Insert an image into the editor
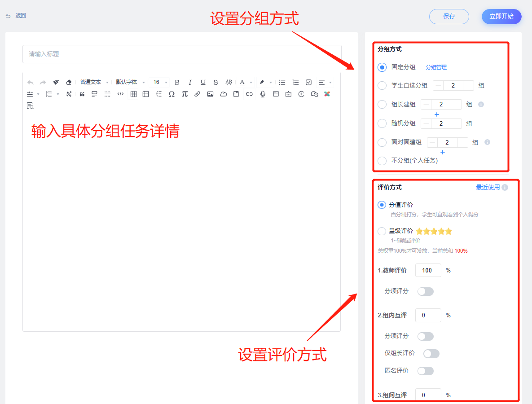The width and height of the screenshot is (532, 404). point(211,94)
